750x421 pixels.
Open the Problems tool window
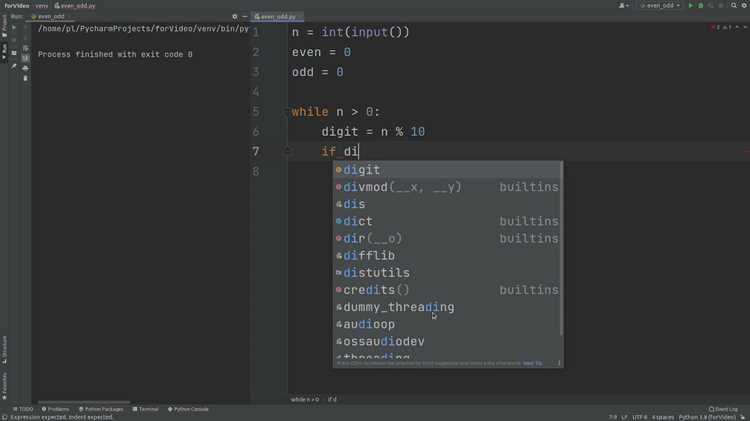[x=55, y=409]
